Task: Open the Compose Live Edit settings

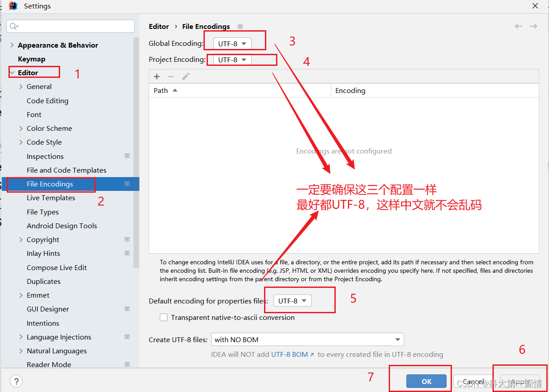Action: click(57, 267)
